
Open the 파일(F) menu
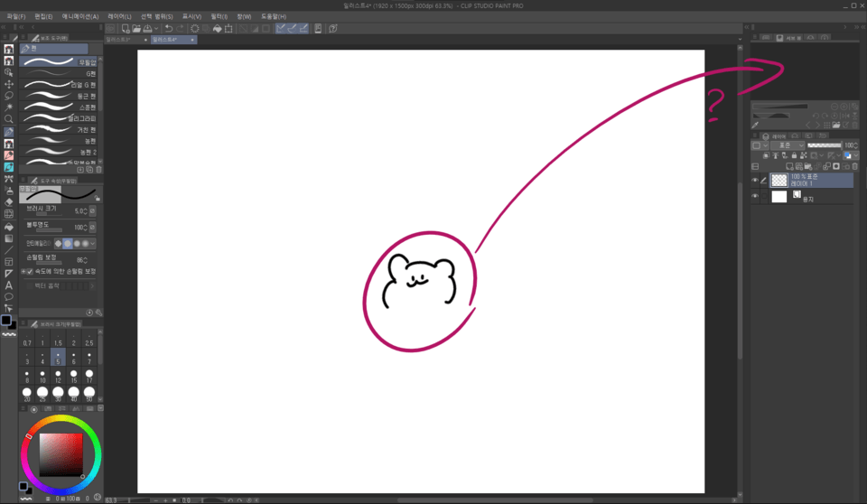[16, 16]
